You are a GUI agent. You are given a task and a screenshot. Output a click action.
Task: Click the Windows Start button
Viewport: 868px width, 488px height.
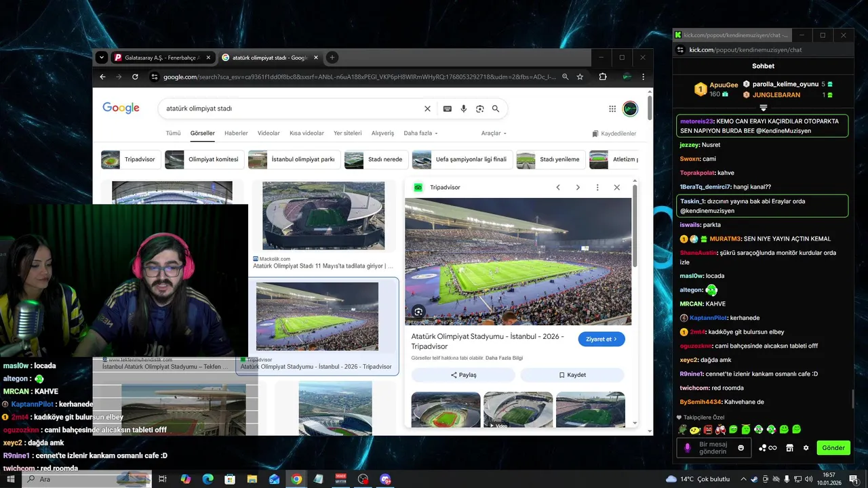point(10,479)
